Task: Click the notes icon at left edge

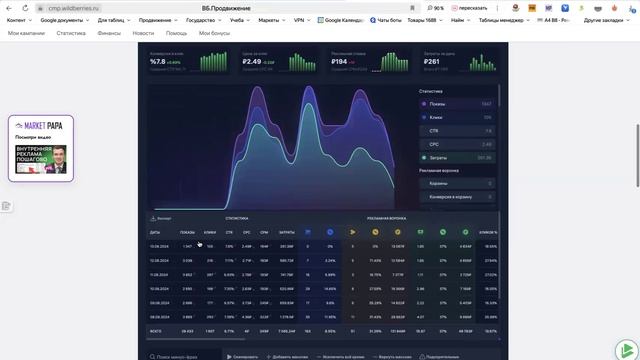Action: 6,206
